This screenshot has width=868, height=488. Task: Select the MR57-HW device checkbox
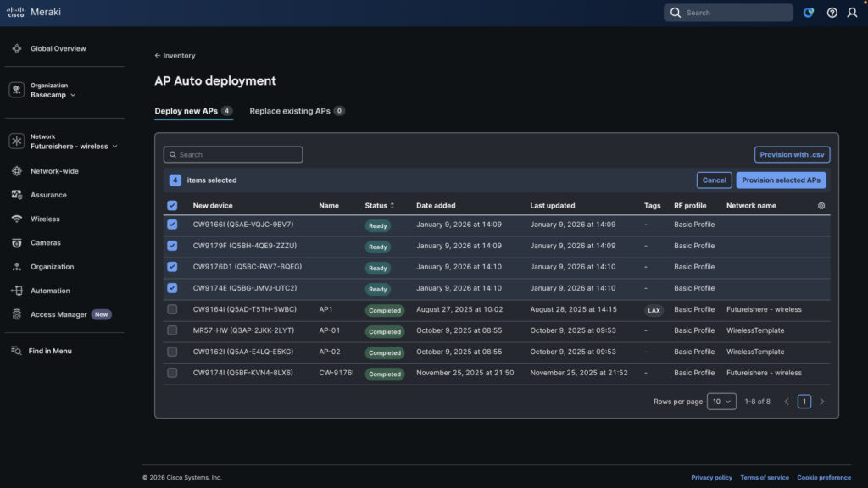click(173, 330)
